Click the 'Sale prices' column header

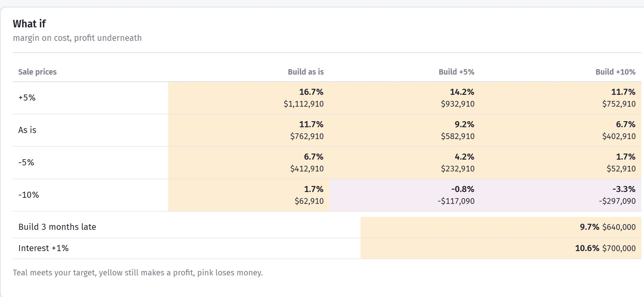(38, 72)
